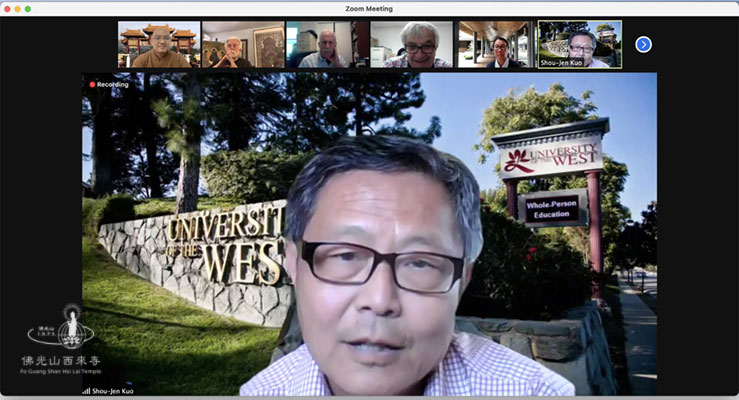
Task: Select the thumbnail of the man in a suit
Action: click(x=496, y=45)
